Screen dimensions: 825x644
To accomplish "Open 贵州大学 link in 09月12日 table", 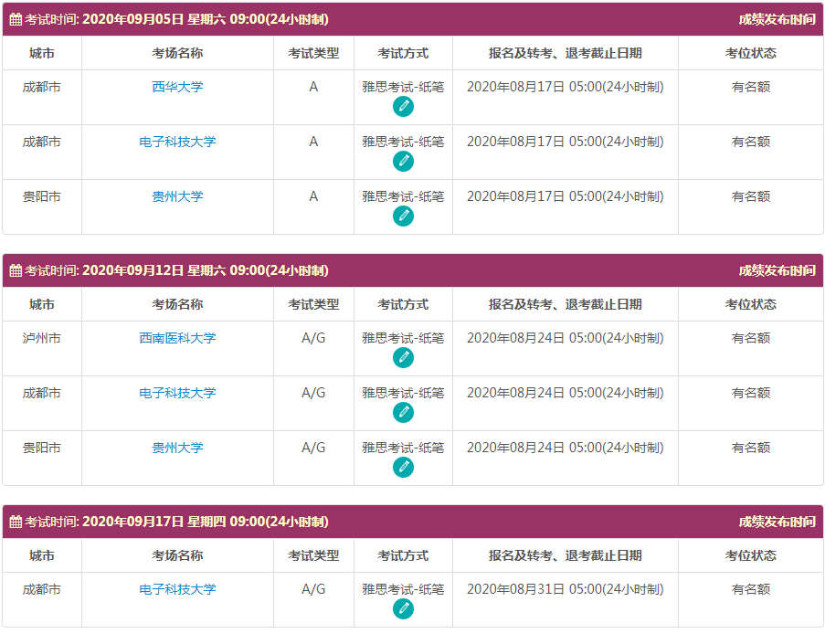I will tap(177, 448).
